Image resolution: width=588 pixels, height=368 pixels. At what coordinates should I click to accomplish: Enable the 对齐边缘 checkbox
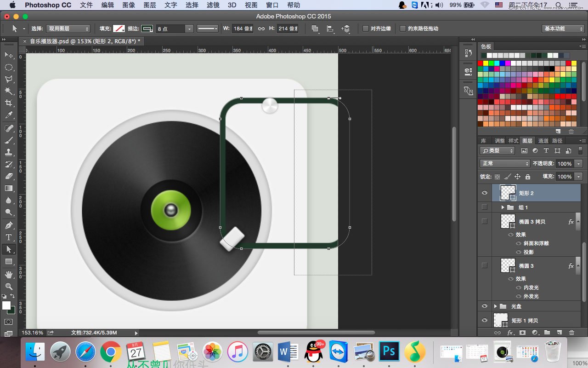pyautogui.click(x=366, y=29)
